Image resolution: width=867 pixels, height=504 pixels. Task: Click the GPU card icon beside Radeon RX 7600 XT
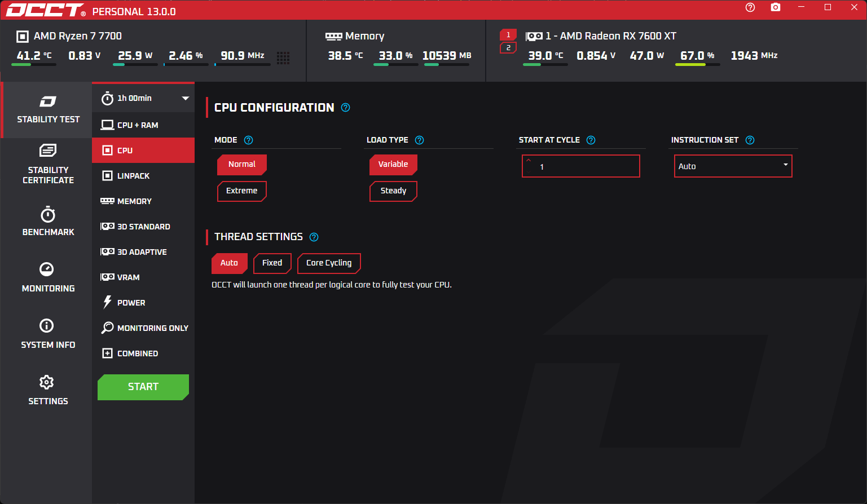pos(534,36)
